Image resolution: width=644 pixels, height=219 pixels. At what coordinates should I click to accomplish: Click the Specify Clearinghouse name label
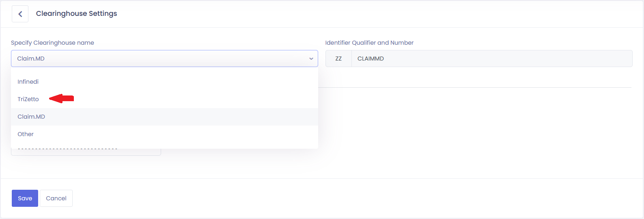[52, 43]
